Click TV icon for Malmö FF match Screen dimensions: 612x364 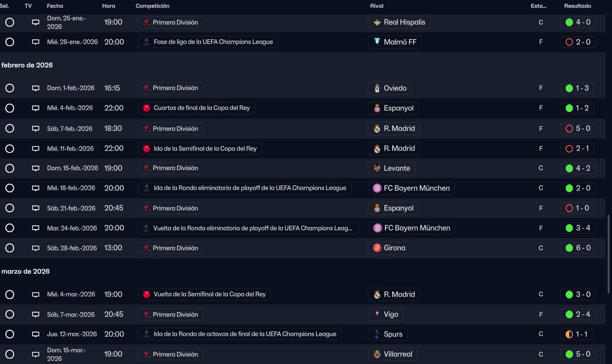tap(35, 42)
